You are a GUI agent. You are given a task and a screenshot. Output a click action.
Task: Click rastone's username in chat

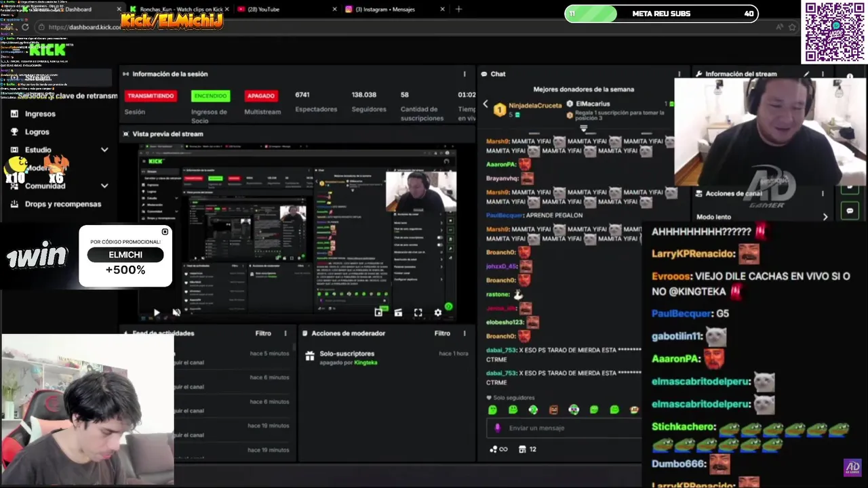(498, 294)
